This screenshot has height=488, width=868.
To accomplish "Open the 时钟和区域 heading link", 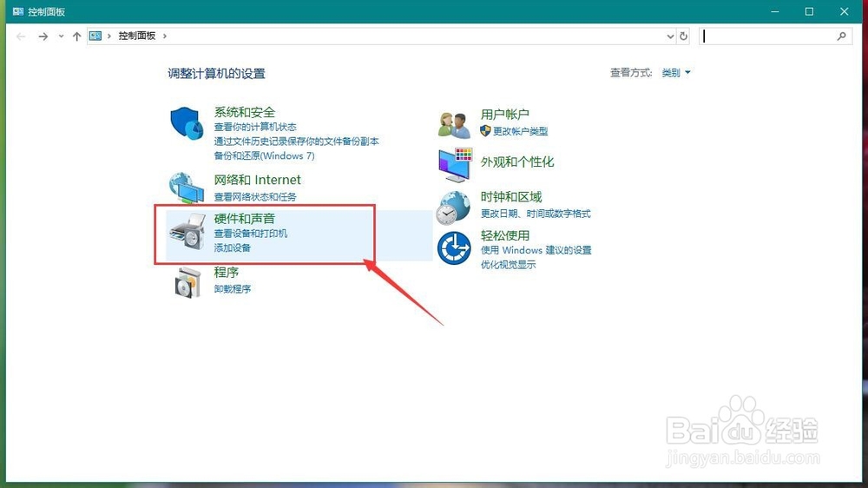I will point(510,196).
